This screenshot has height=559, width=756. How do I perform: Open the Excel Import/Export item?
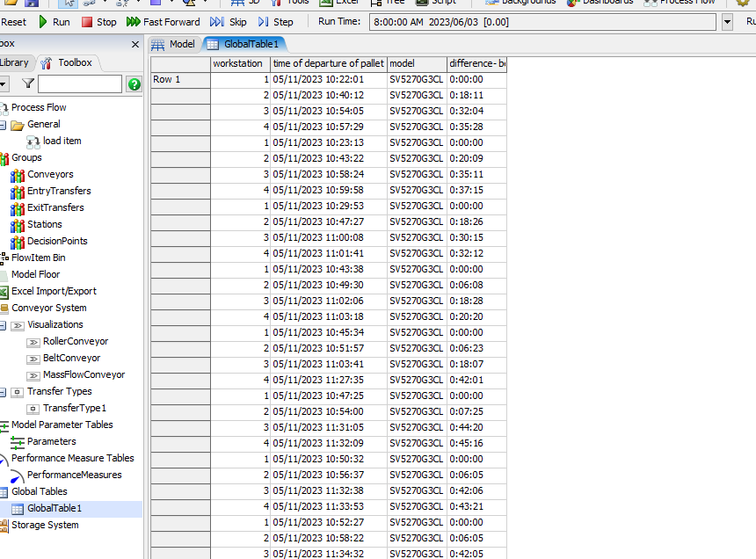pos(53,291)
